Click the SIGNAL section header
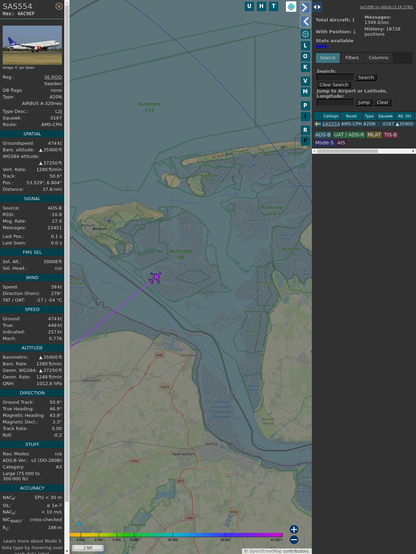Viewport: 416px width, 554px height. coord(32,199)
